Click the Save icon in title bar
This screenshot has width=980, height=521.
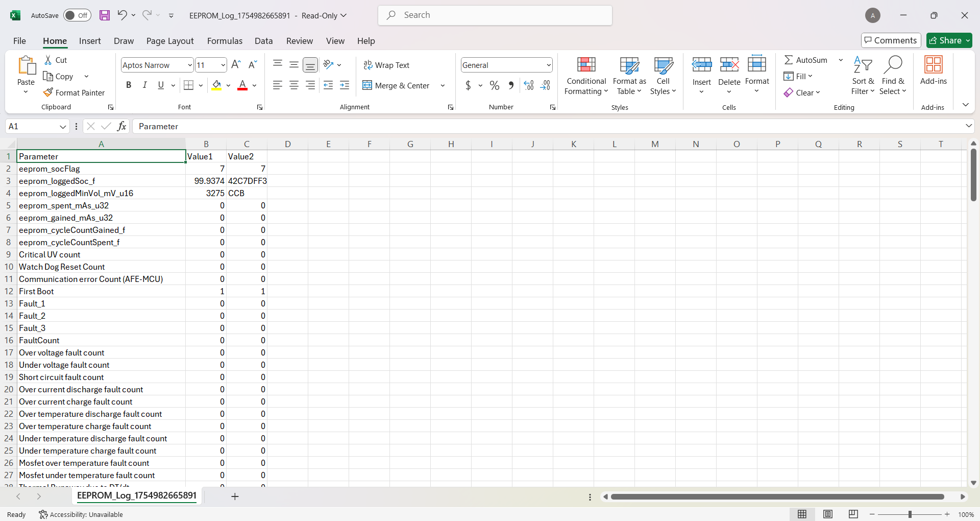[105, 15]
